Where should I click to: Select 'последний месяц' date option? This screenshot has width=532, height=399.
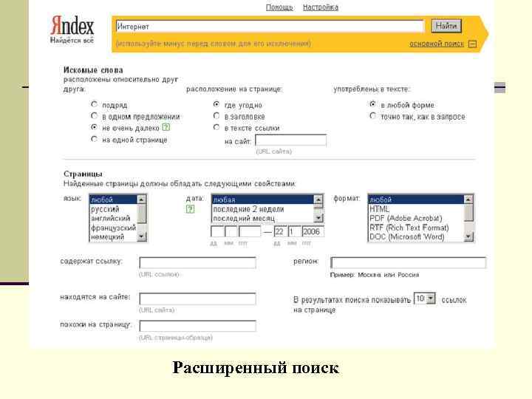(262, 218)
